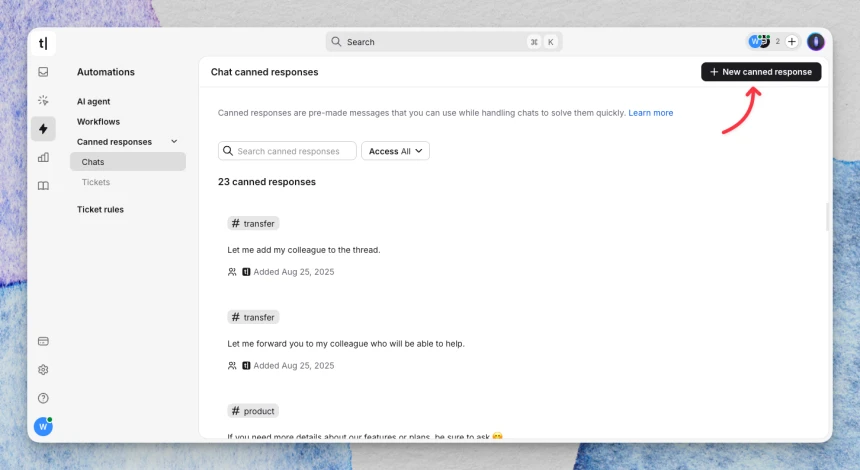Click the first 'transfer' shortcut tag

[253, 223]
